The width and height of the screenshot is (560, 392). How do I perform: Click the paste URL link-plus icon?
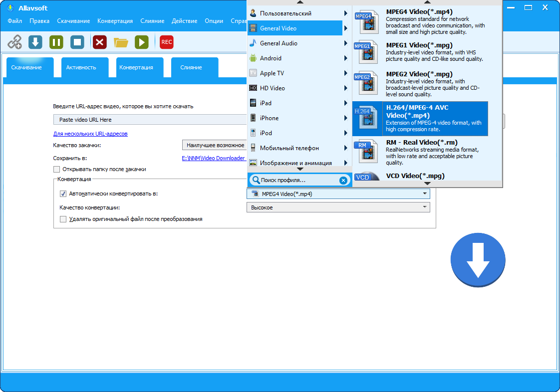pos(14,42)
